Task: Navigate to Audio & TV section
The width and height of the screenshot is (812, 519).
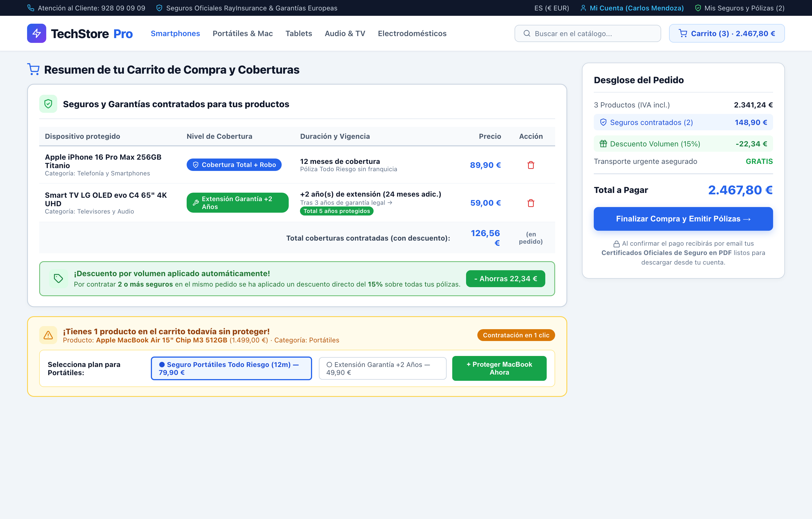Action: click(345, 33)
